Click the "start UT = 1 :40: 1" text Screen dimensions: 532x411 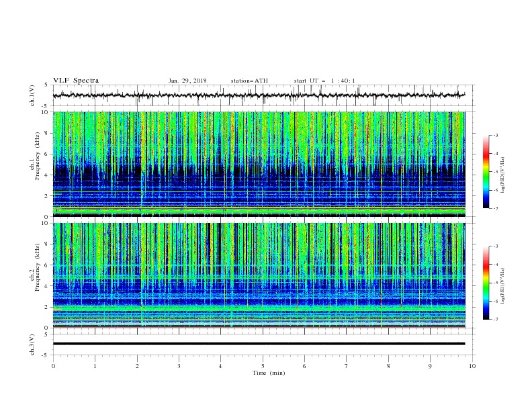pyautogui.click(x=324, y=81)
